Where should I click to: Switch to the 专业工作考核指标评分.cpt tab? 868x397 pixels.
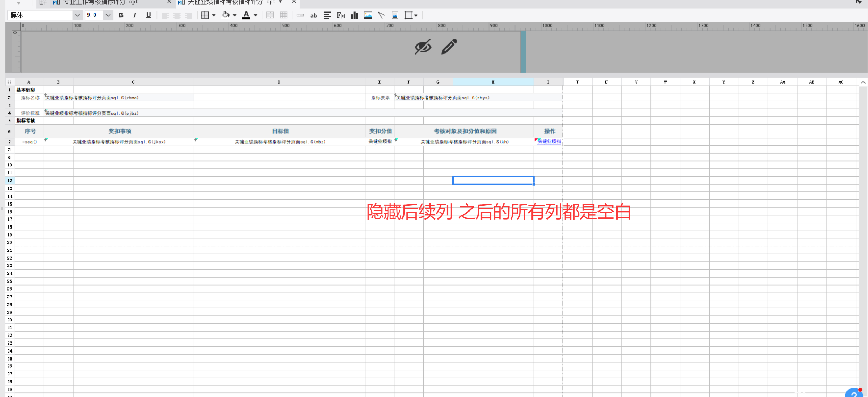[x=101, y=2]
